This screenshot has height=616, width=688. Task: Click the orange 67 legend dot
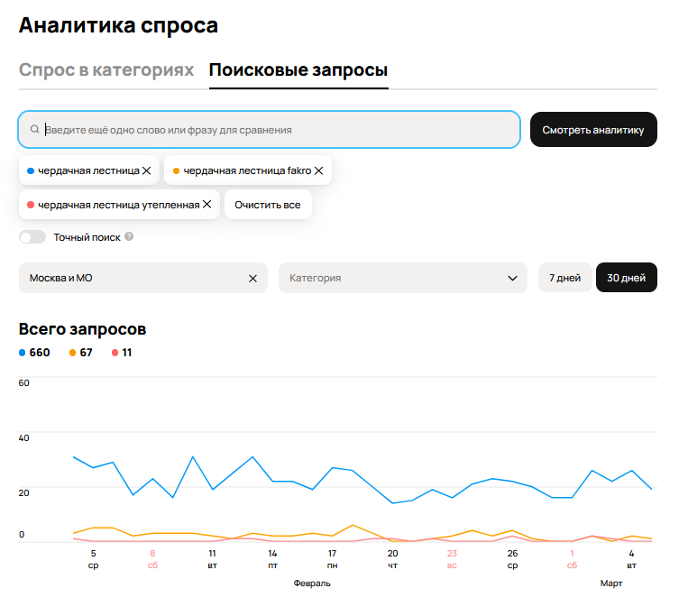pos(73,353)
